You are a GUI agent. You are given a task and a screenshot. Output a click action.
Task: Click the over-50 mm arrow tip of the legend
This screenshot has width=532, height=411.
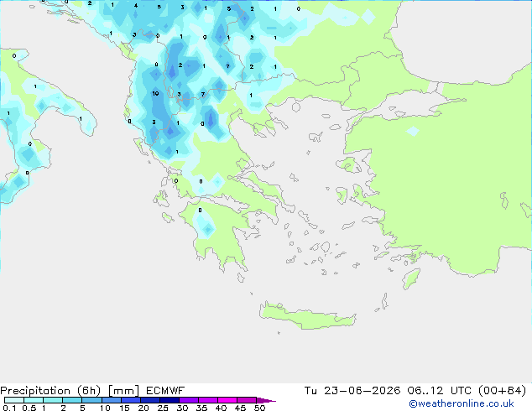coord(266,400)
